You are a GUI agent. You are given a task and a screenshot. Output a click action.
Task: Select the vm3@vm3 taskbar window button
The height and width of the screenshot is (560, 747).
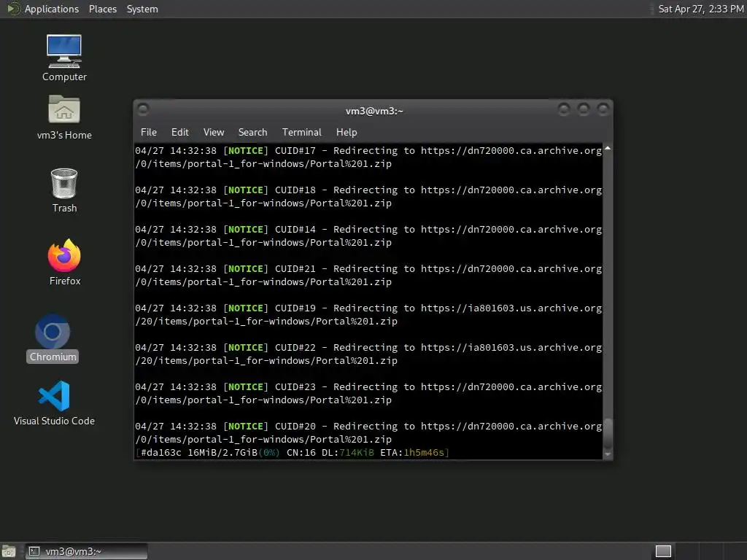pos(86,551)
